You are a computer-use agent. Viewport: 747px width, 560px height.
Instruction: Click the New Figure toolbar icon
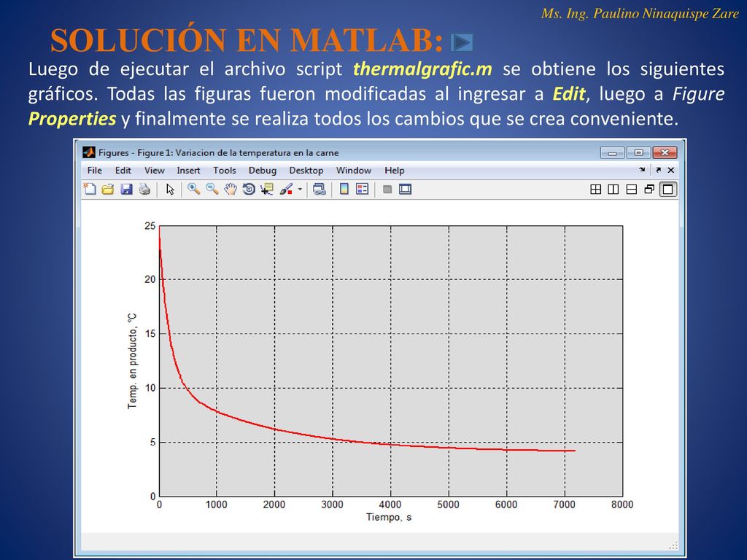point(90,190)
